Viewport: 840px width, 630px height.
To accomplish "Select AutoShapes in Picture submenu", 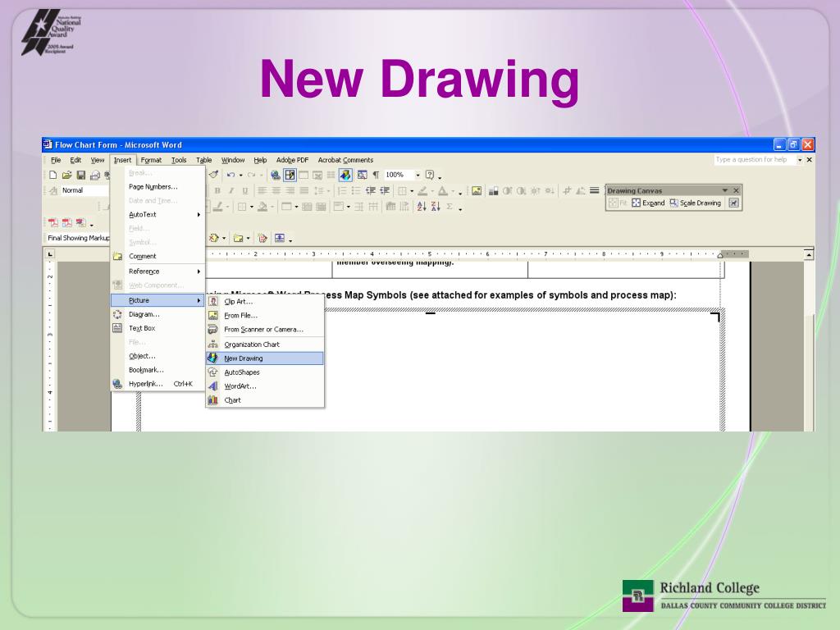I will 265,372.
